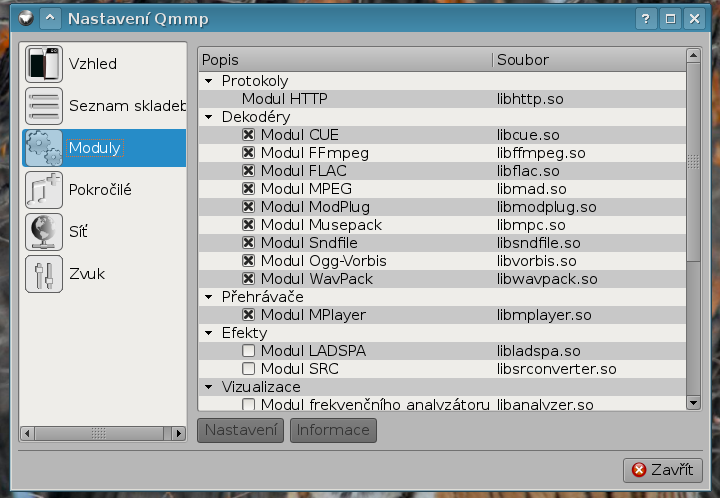720x498 pixels.
Task: Select the Efekty group label
Action: (244, 333)
